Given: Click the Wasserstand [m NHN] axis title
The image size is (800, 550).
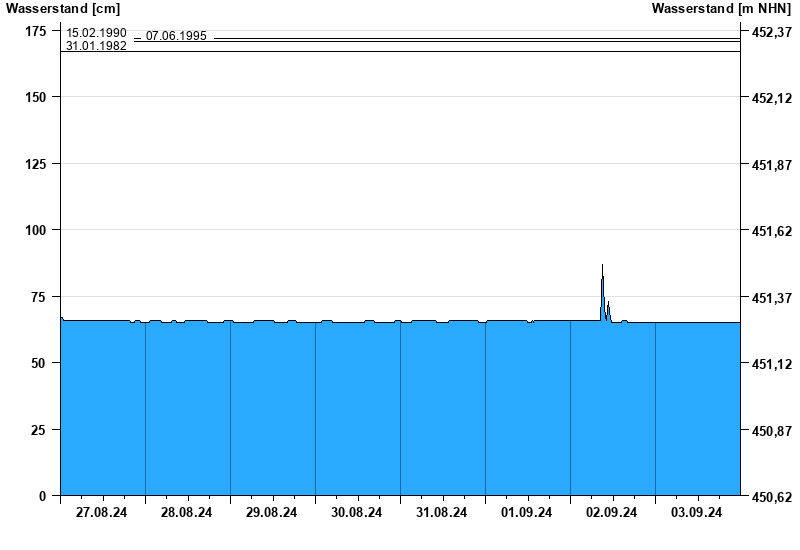Looking at the screenshot, I should 721,9.
